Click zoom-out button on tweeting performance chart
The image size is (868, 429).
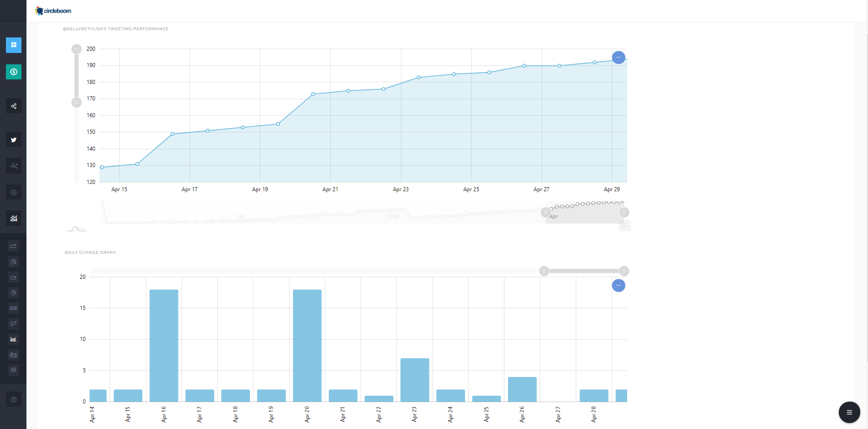tap(618, 58)
